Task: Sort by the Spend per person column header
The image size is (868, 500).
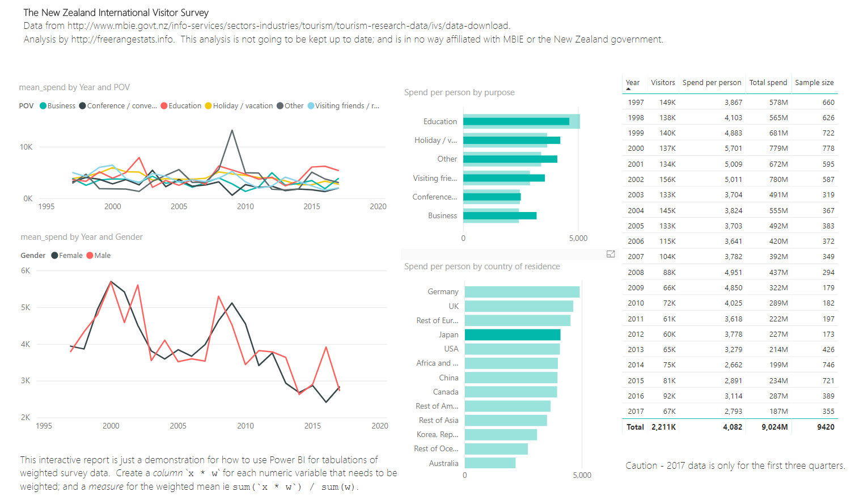Action: click(712, 82)
